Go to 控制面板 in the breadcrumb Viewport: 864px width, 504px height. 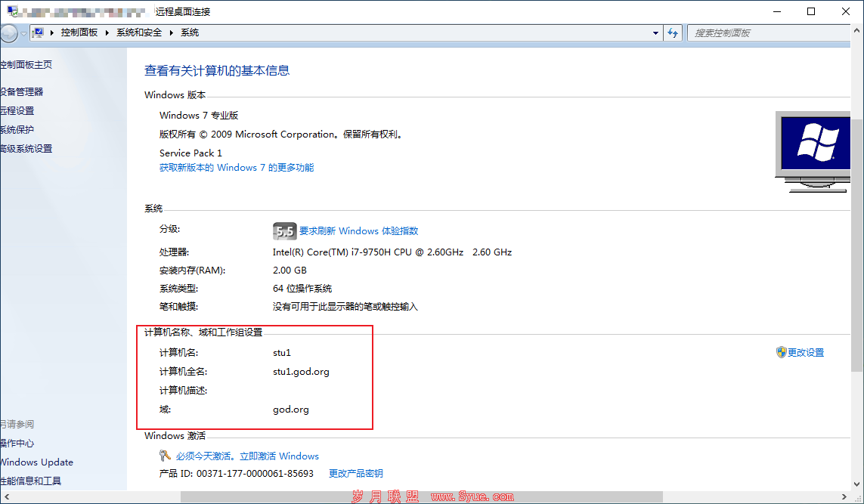(x=79, y=32)
